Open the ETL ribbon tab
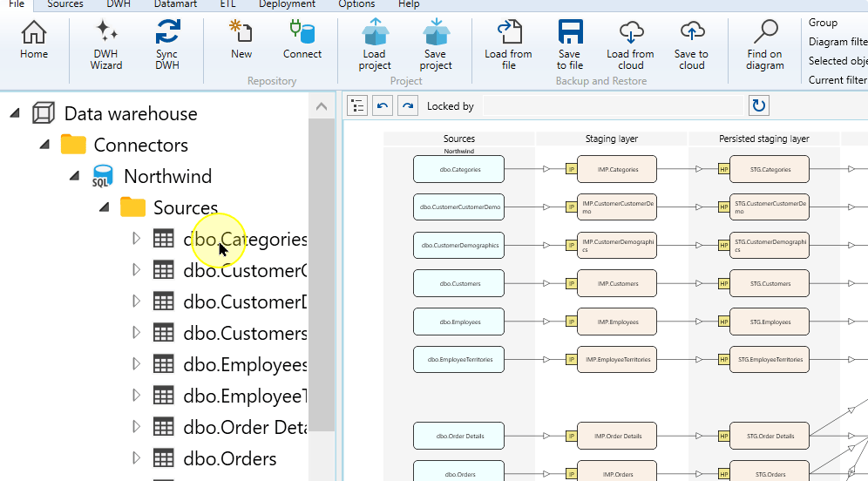This screenshot has width=868, height=481. click(228, 4)
